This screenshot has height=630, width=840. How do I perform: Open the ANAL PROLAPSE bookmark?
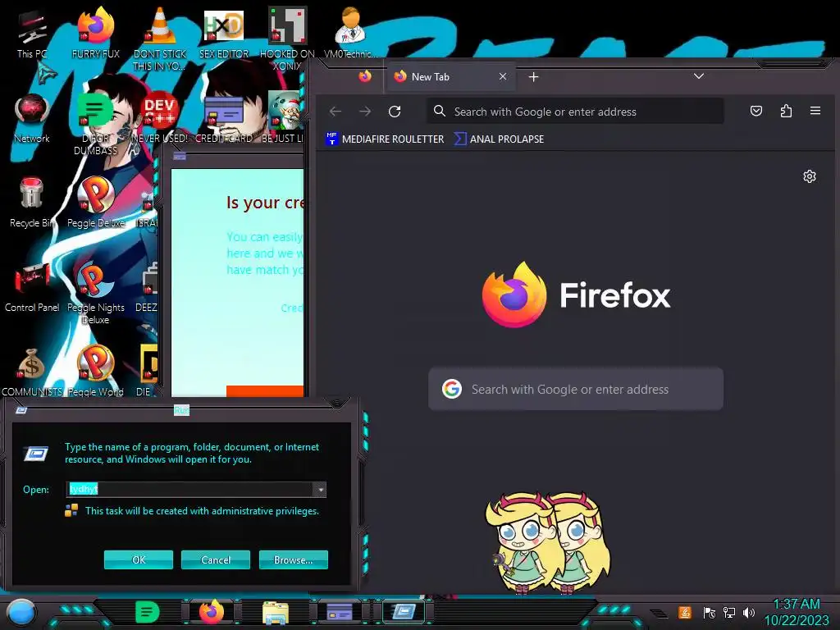500,139
